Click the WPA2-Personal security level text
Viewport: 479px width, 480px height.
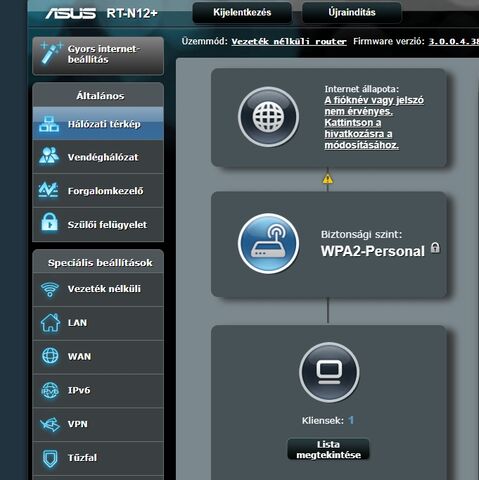(x=373, y=251)
